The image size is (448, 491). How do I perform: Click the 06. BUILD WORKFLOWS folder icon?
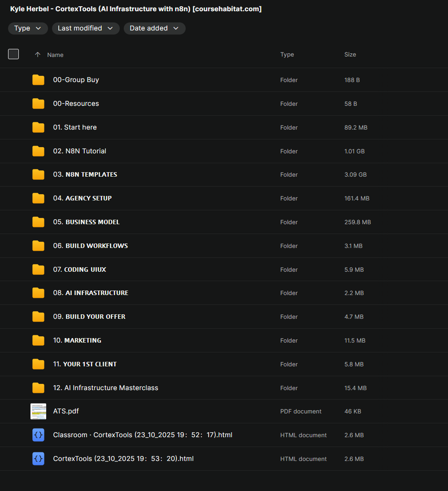[x=38, y=246]
